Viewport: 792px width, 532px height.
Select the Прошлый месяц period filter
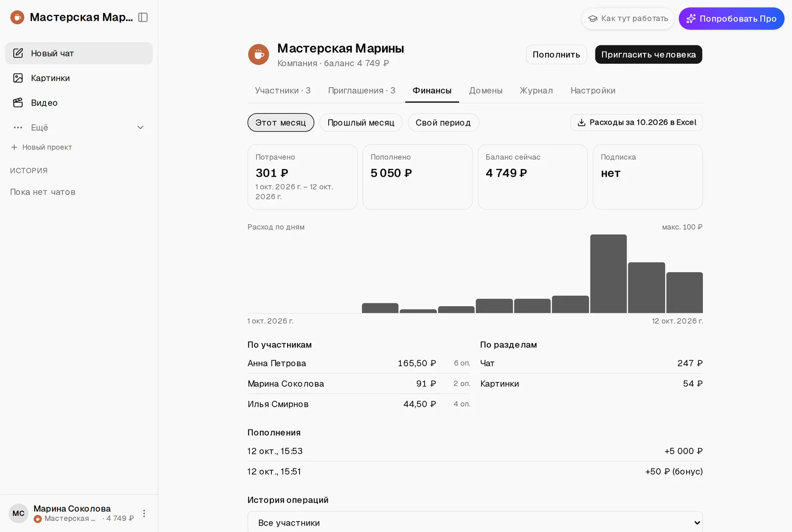pos(361,122)
